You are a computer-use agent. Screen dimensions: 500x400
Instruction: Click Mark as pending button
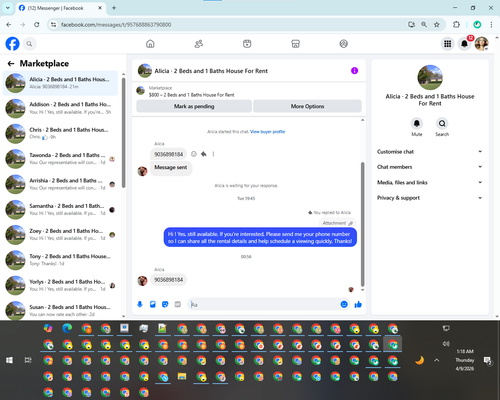194,106
